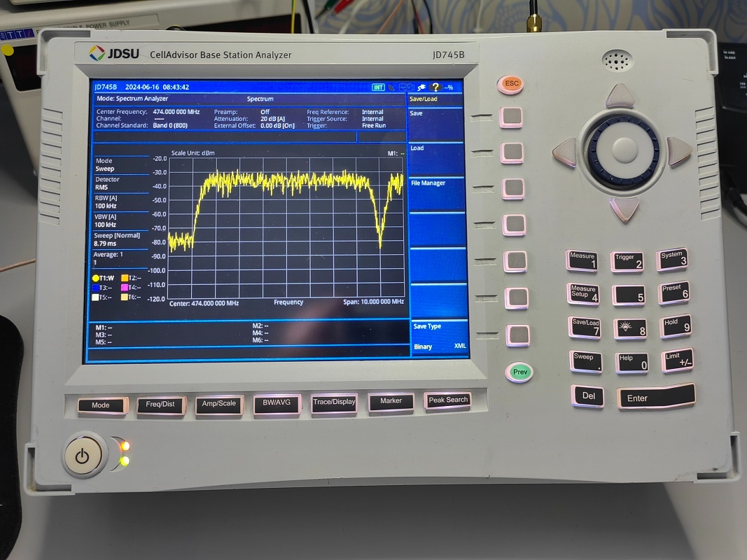Click the number 5 keypad key
747x560 pixels.
click(x=629, y=295)
